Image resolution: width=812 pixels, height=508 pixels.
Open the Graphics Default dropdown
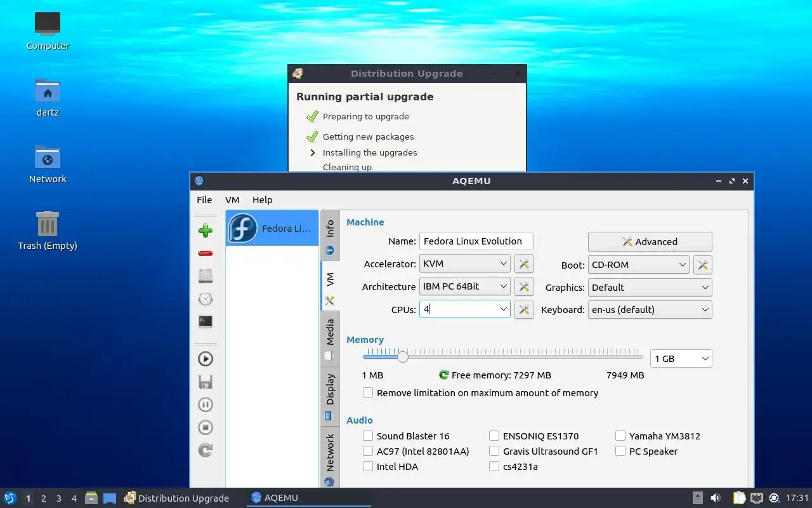pyautogui.click(x=650, y=287)
